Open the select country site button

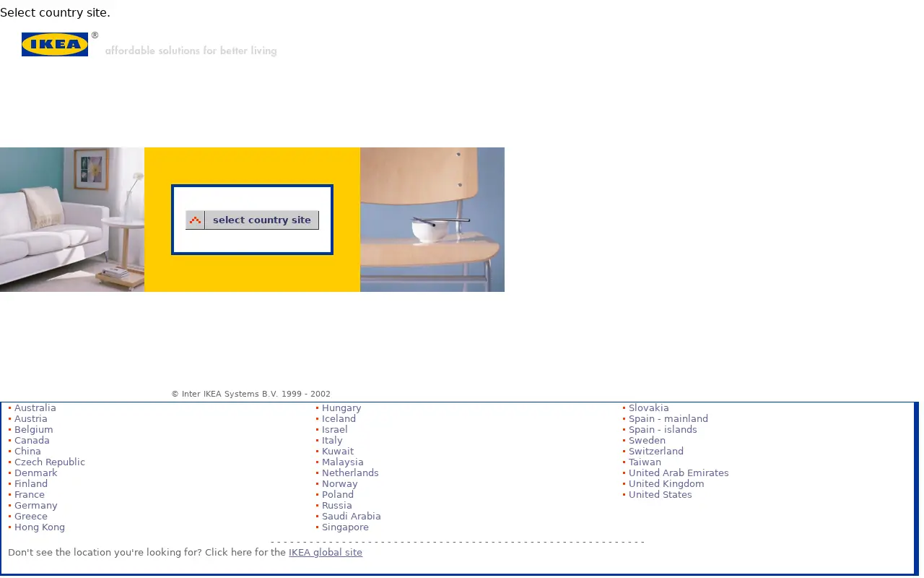(x=252, y=220)
